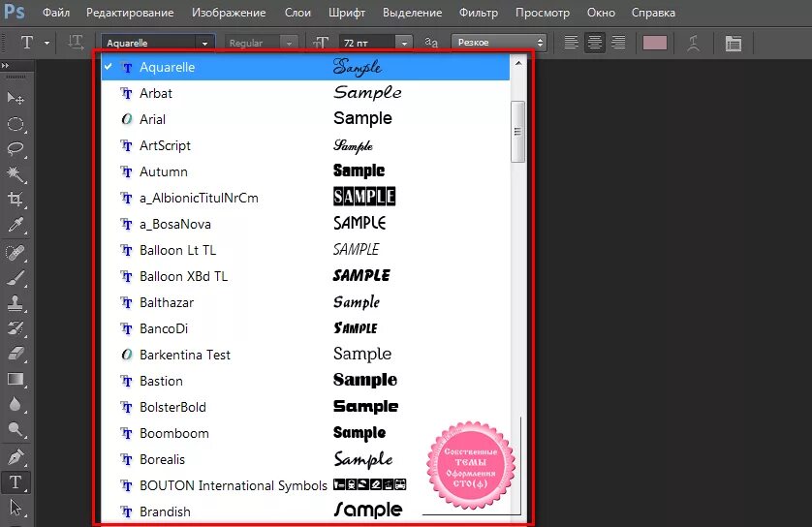Open the tool preset picker arrow
The height and width of the screenshot is (527, 812).
click(x=47, y=43)
